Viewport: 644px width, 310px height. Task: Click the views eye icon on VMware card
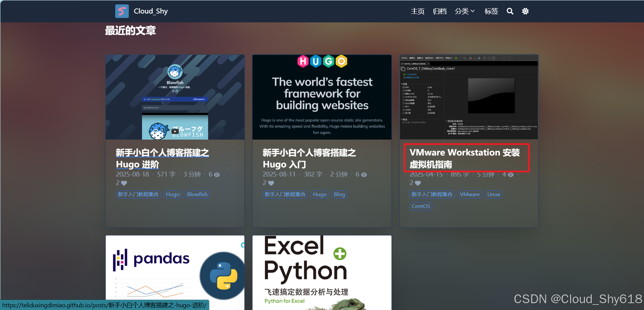coord(511,175)
